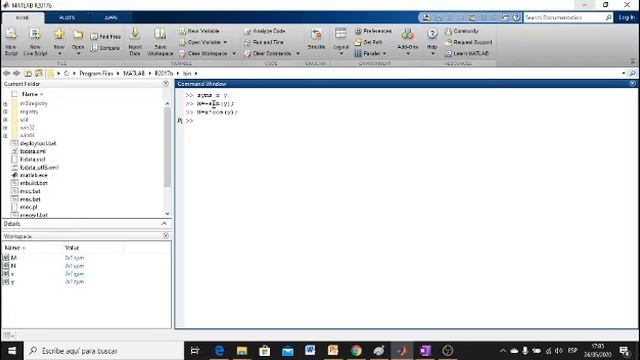This screenshot has width=640, height=360.
Task: Click the quick access help icon
Action: coord(516,18)
